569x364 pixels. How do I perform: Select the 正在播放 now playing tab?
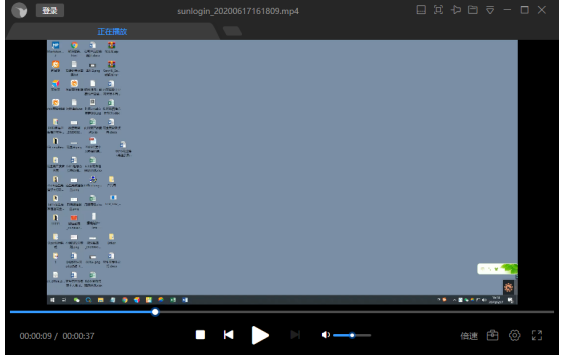pos(112,32)
